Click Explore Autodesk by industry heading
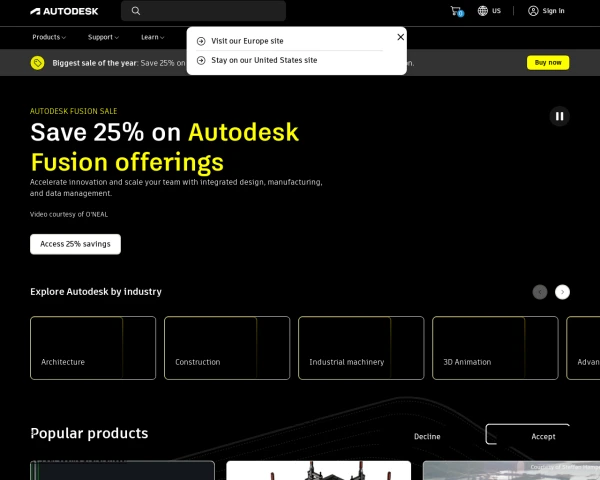Viewport: 600px width, 480px height. pos(96,292)
